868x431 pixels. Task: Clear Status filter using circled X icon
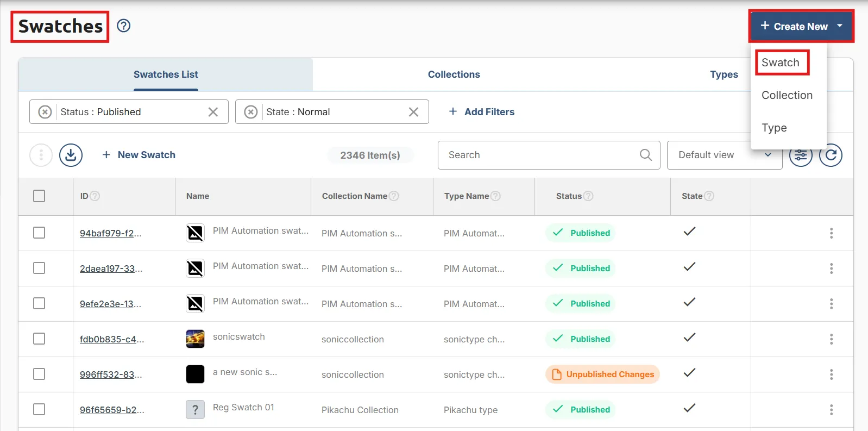[45, 112]
